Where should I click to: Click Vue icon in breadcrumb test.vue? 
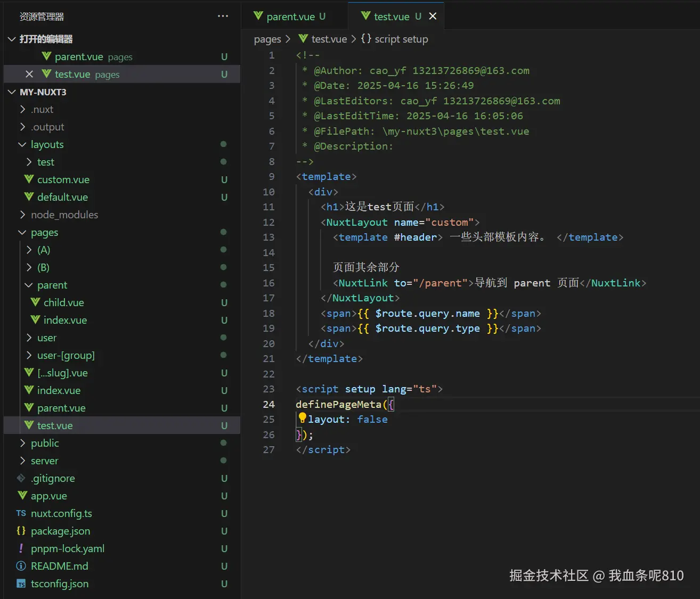click(303, 39)
